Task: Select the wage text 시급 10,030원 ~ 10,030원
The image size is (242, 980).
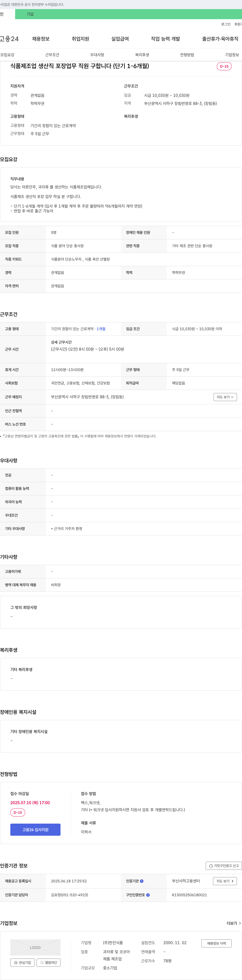Action: point(167,96)
